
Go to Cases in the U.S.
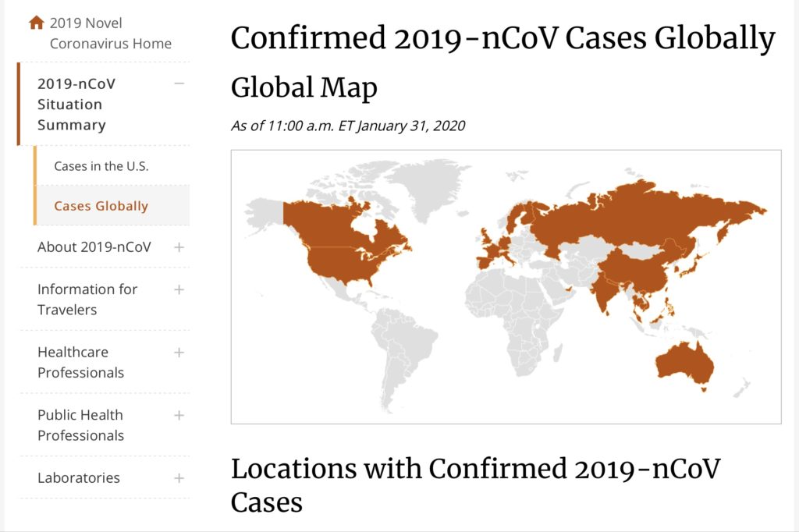tap(101, 166)
